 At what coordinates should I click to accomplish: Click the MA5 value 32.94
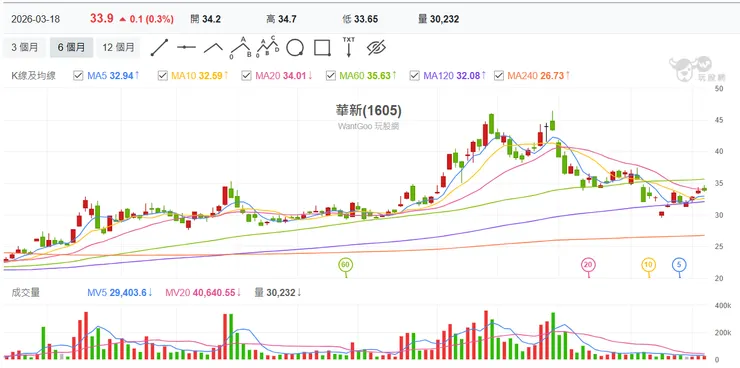[122, 75]
